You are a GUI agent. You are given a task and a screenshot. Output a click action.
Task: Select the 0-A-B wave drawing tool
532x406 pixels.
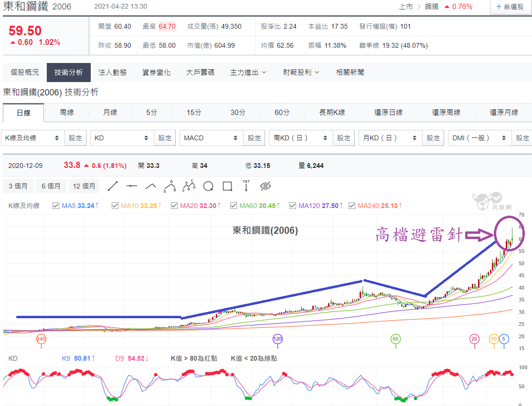click(x=170, y=186)
